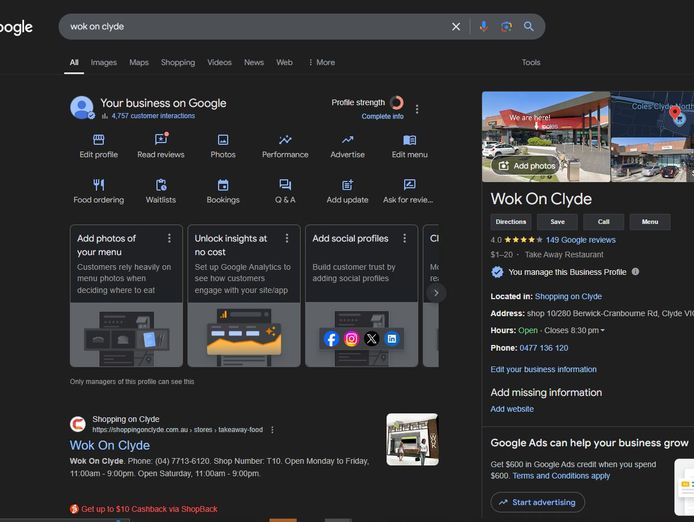Screen dimensions: 694x522
Task: Open the Wok On Clyde result thumbnail image
Action: [413, 440]
